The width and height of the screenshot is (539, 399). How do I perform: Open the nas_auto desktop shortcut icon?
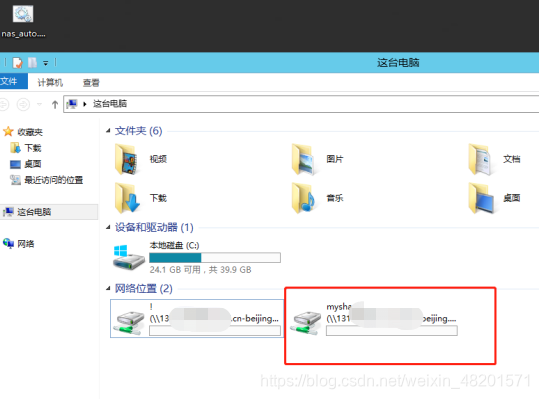pyautogui.click(x=23, y=14)
